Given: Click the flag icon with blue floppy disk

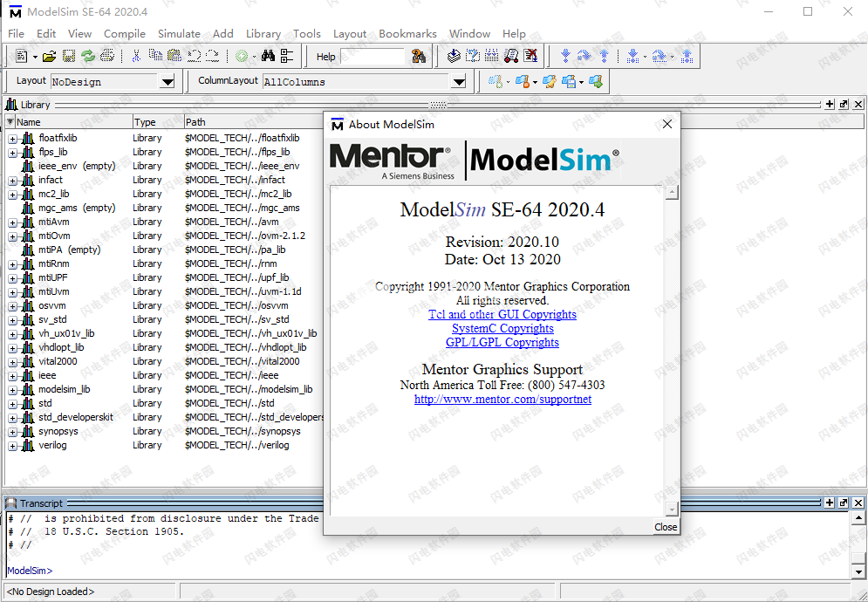Looking at the screenshot, I should [x=569, y=82].
